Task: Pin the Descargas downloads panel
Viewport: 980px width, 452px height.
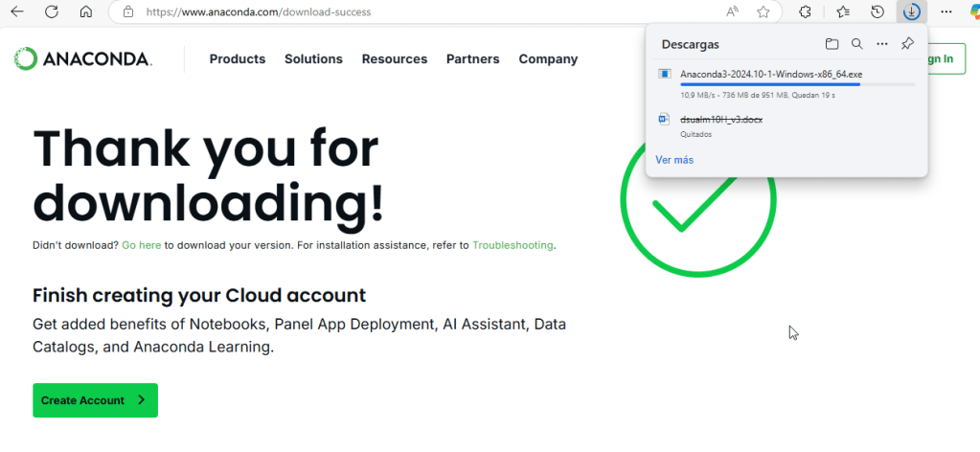Action: (908, 44)
